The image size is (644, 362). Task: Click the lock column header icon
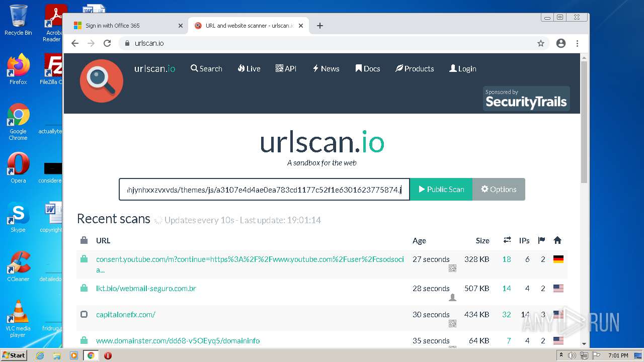pyautogui.click(x=84, y=240)
